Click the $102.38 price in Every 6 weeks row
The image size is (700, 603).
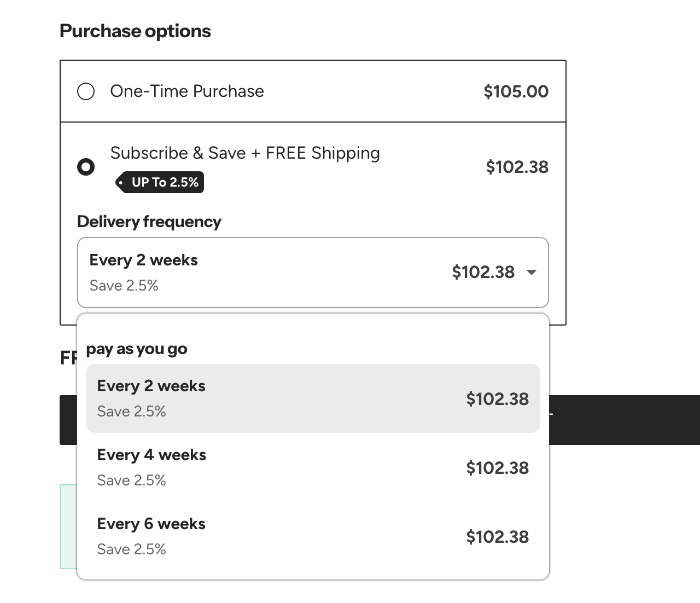(x=497, y=537)
